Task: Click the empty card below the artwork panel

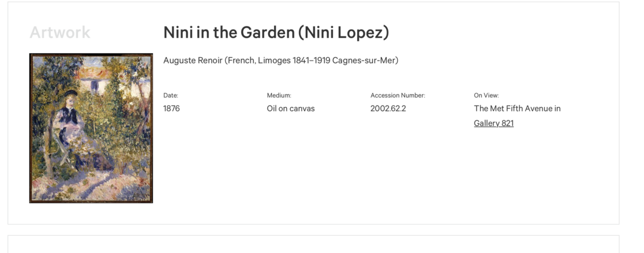Action: tap(313, 244)
